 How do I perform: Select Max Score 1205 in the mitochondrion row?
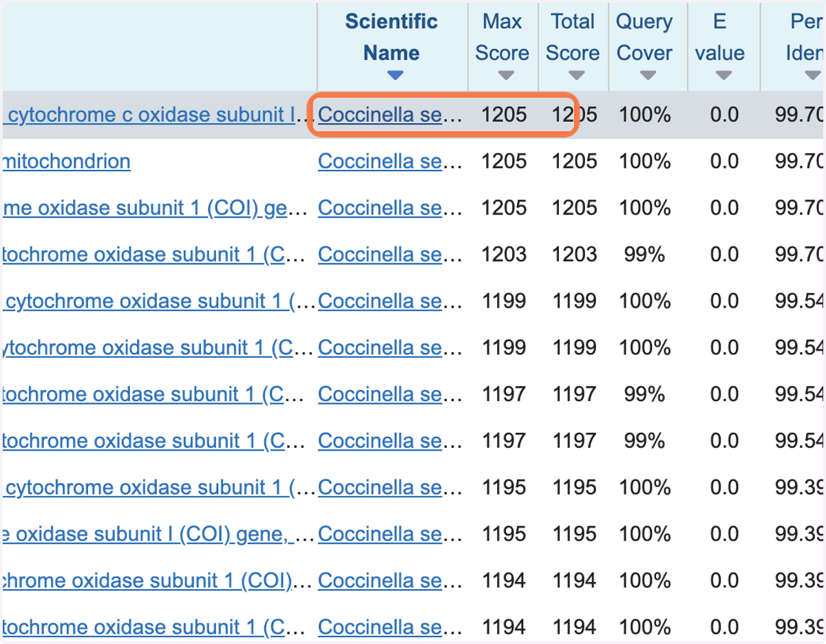click(x=504, y=162)
